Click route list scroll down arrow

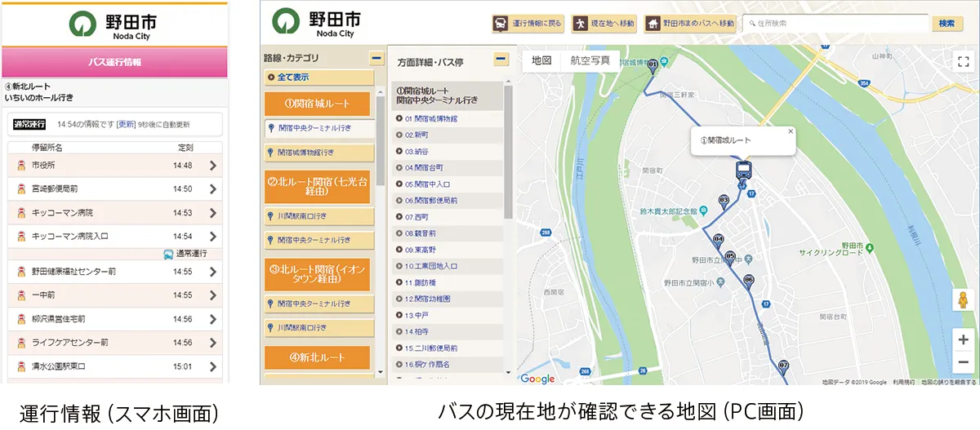pyautogui.click(x=380, y=372)
